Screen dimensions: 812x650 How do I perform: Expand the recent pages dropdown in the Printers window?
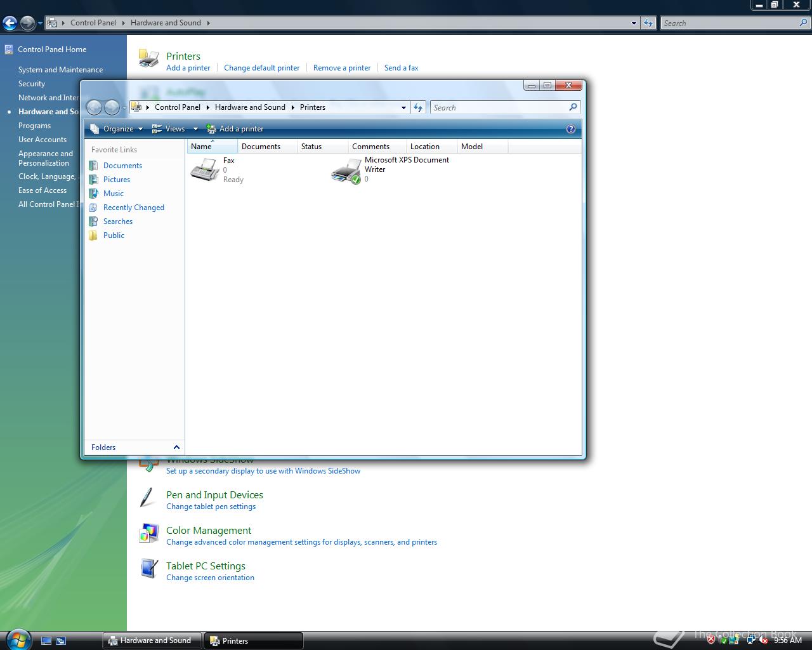[x=124, y=108]
